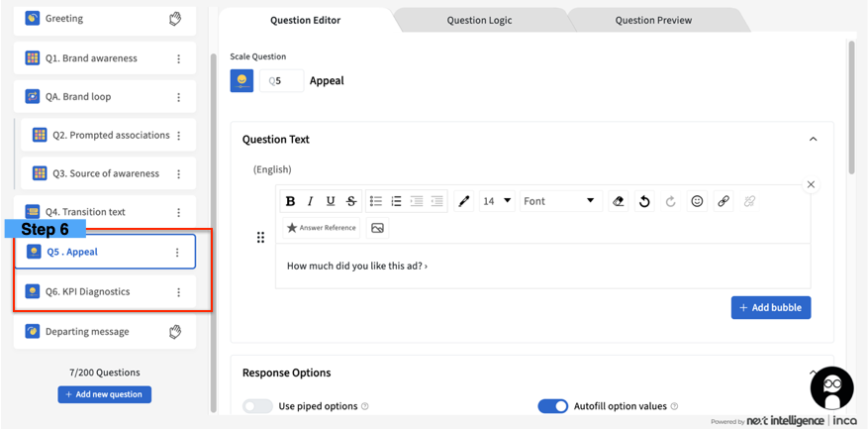Open the text color picker tool
Viewport: 868px width, 429px height.
point(463,201)
